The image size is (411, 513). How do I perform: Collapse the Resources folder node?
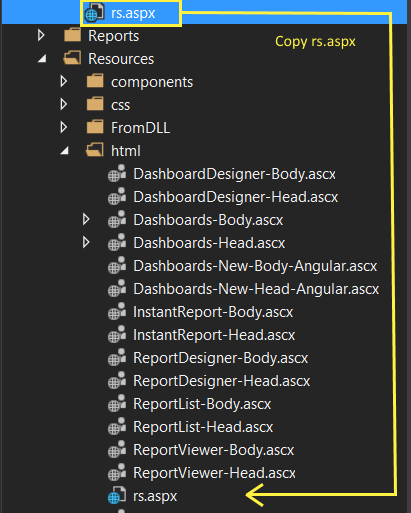coord(42,59)
